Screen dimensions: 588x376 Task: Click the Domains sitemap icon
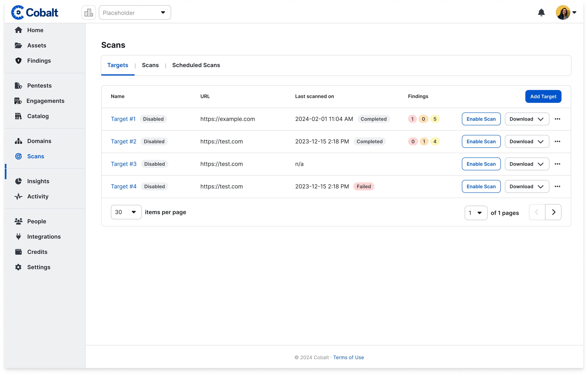tap(18, 141)
